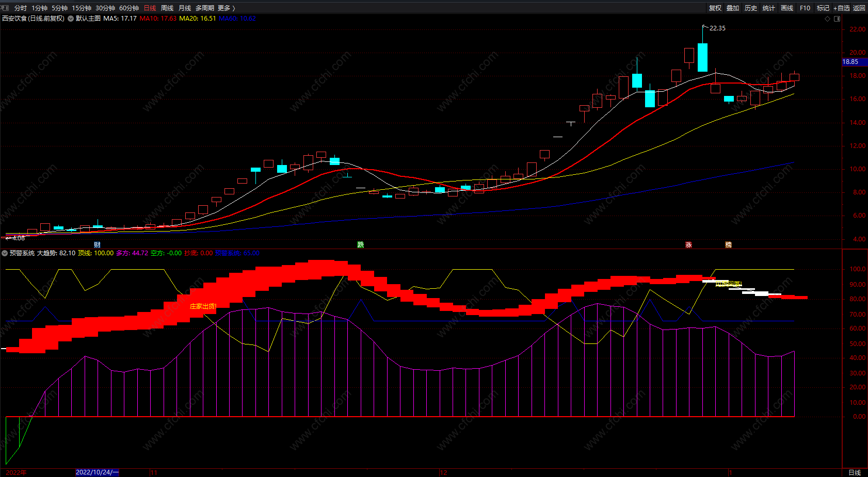Click the sidebar collapse icon at top-left
Viewport: 868px width, 477px height.
point(5,8)
